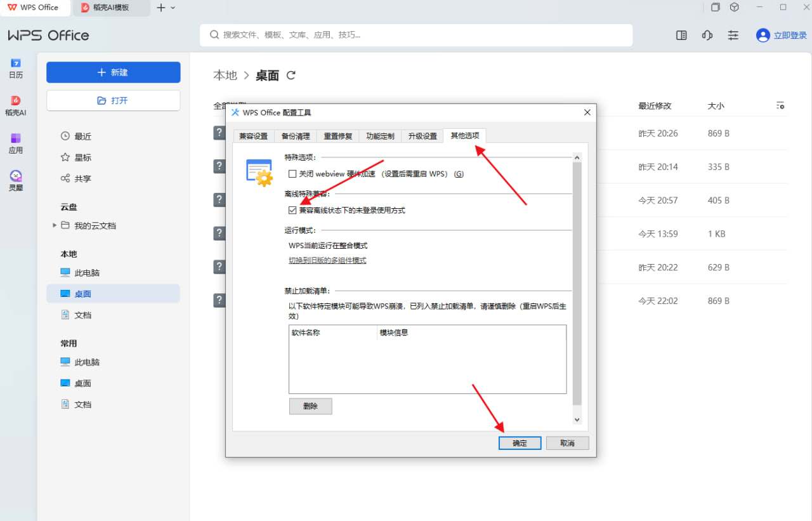Switch to the WPS Office window tab
The image size is (812, 521).
pyautogui.click(x=36, y=8)
